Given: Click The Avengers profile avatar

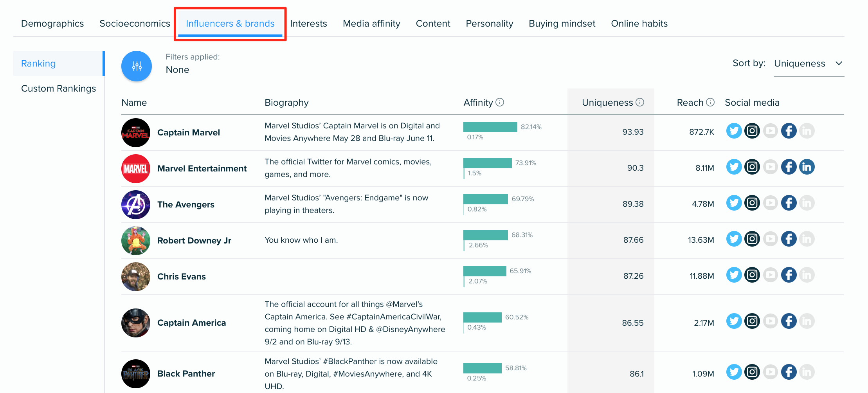Looking at the screenshot, I should point(136,205).
